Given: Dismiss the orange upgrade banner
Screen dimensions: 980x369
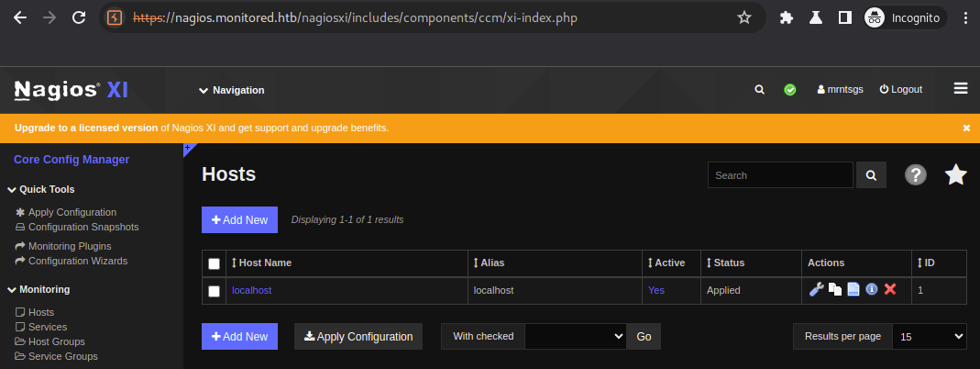Looking at the screenshot, I should pyautogui.click(x=966, y=129).
